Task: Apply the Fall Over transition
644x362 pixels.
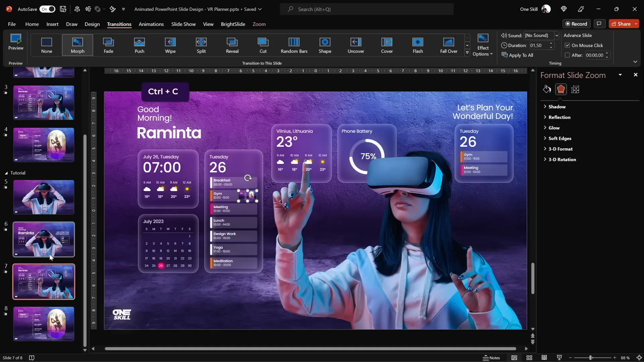Action: coord(449,45)
